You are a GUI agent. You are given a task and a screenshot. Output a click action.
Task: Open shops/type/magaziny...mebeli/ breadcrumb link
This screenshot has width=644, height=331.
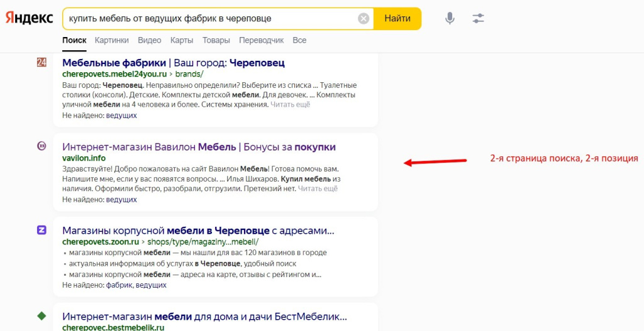click(x=203, y=242)
